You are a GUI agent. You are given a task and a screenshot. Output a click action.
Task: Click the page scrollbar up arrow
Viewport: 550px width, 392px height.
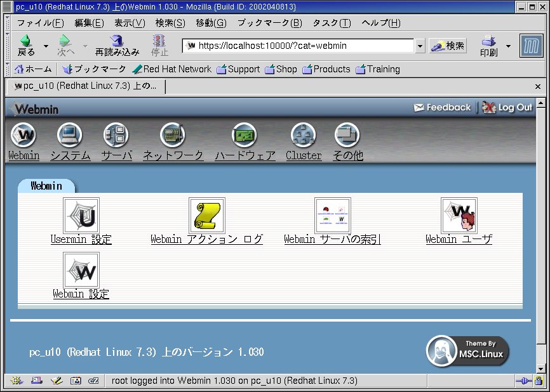(541, 103)
